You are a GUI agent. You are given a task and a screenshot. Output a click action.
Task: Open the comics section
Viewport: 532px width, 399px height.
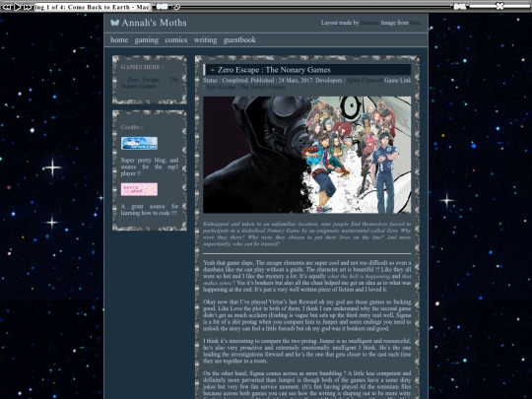coord(176,39)
